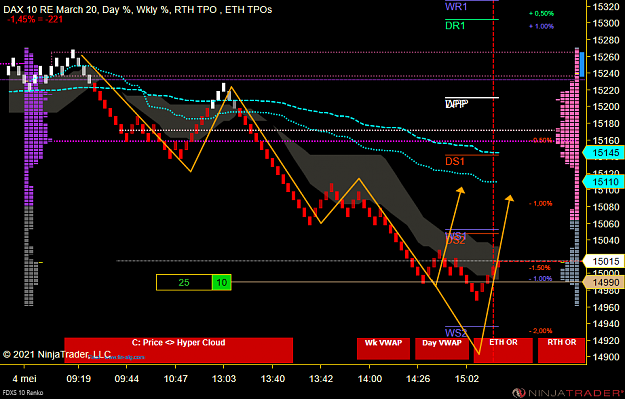The image size is (625, 399).
Task: Click the DS1 pivot label
Action: click(x=455, y=161)
